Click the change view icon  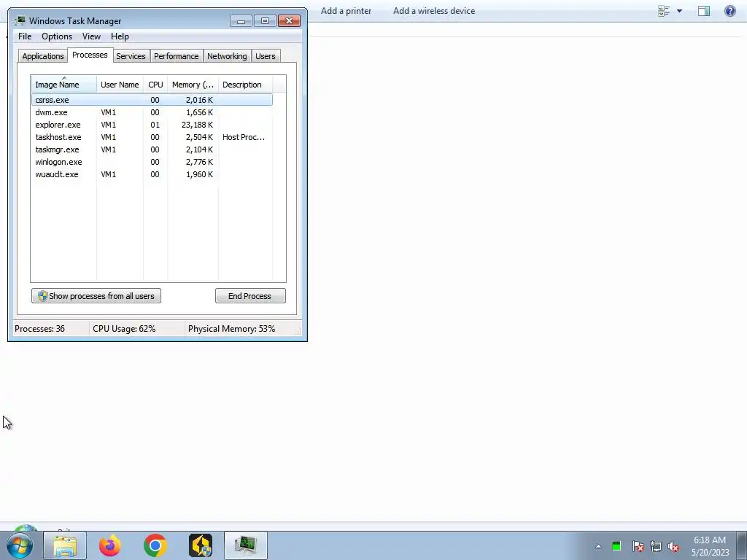click(664, 11)
